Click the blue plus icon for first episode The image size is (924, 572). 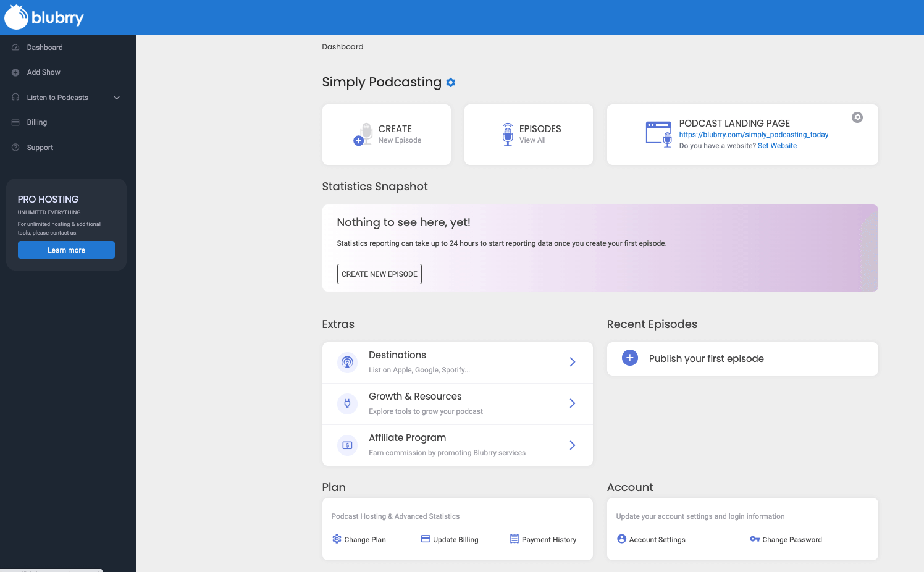tap(630, 358)
